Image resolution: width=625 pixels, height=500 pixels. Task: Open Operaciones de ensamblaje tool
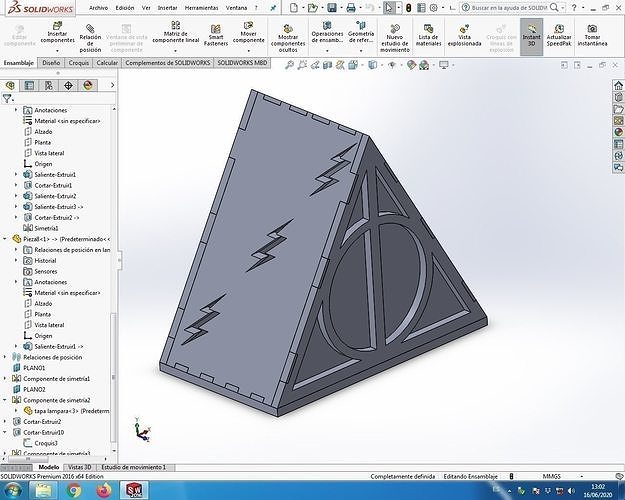point(327,32)
